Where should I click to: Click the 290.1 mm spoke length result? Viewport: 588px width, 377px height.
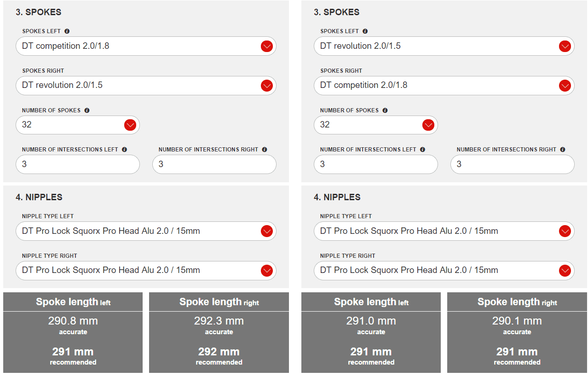point(517,321)
